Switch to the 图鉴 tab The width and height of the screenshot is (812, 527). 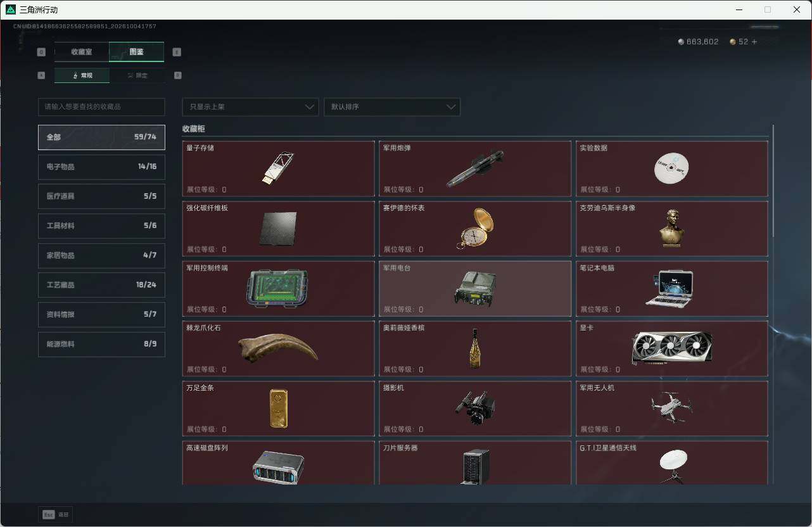[136, 52]
